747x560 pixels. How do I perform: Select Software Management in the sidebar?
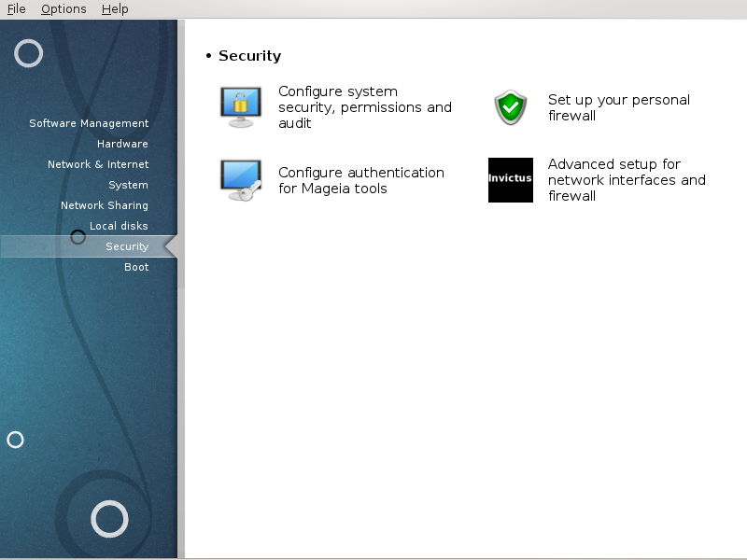click(x=89, y=123)
